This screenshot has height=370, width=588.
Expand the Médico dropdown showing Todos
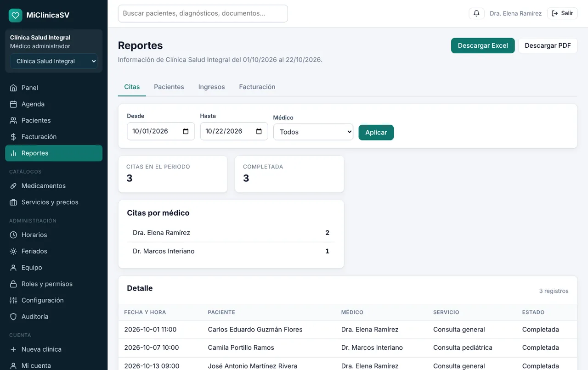point(313,132)
